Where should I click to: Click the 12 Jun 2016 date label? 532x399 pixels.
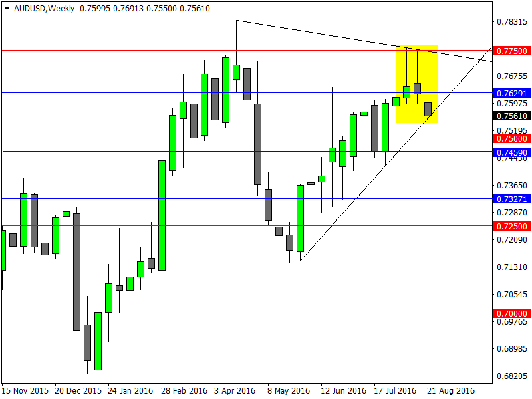coord(343,391)
